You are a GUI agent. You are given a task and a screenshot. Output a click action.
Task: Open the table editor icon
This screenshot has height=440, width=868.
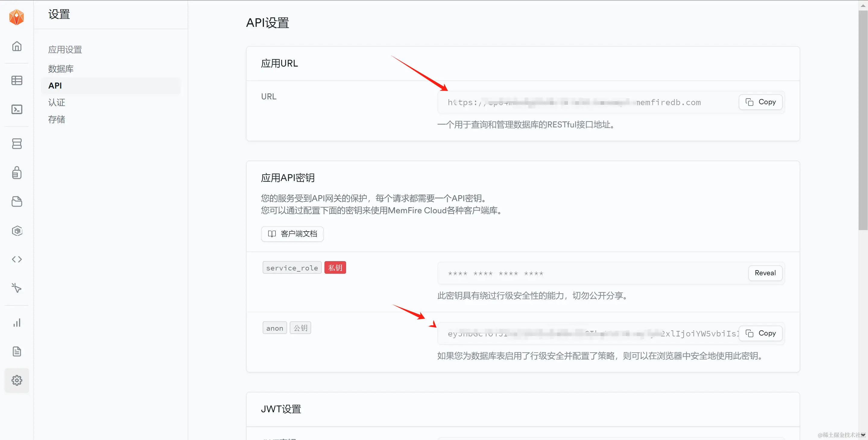click(x=17, y=80)
